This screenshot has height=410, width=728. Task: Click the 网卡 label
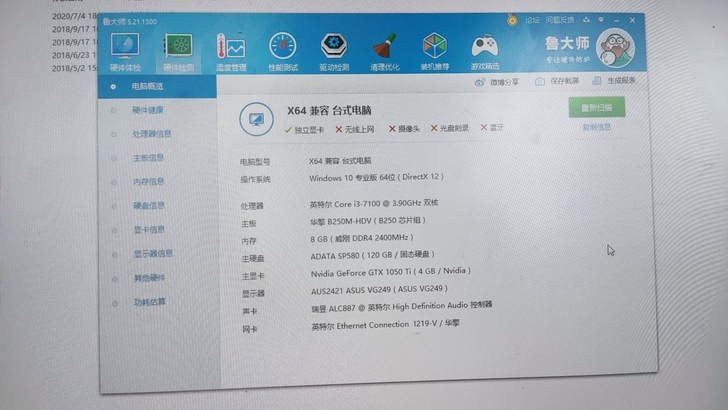point(250,329)
